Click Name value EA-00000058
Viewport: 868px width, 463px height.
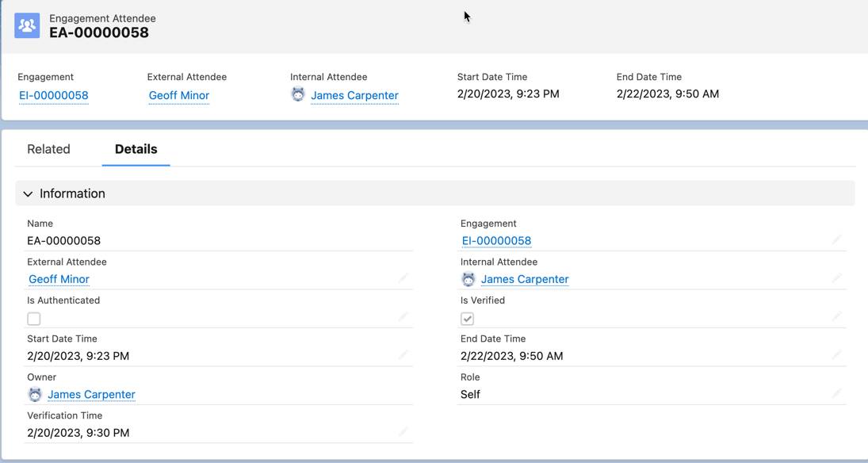(64, 241)
